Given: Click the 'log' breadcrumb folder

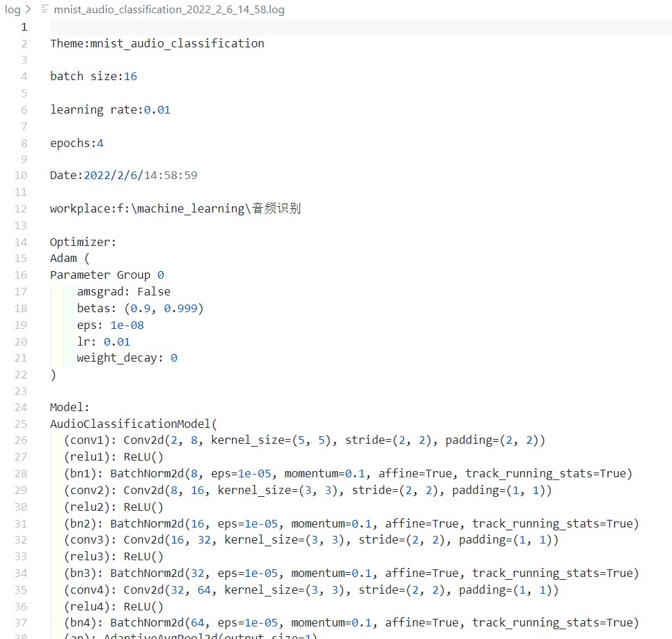Looking at the screenshot, I should coord(13,10).
